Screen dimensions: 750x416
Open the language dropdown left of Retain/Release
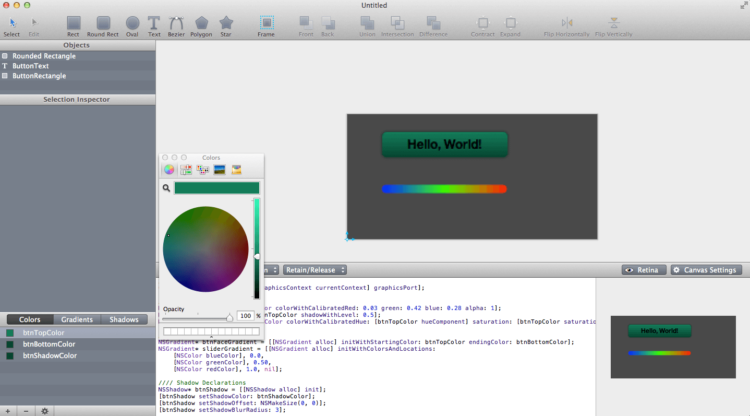click(271, 270)
